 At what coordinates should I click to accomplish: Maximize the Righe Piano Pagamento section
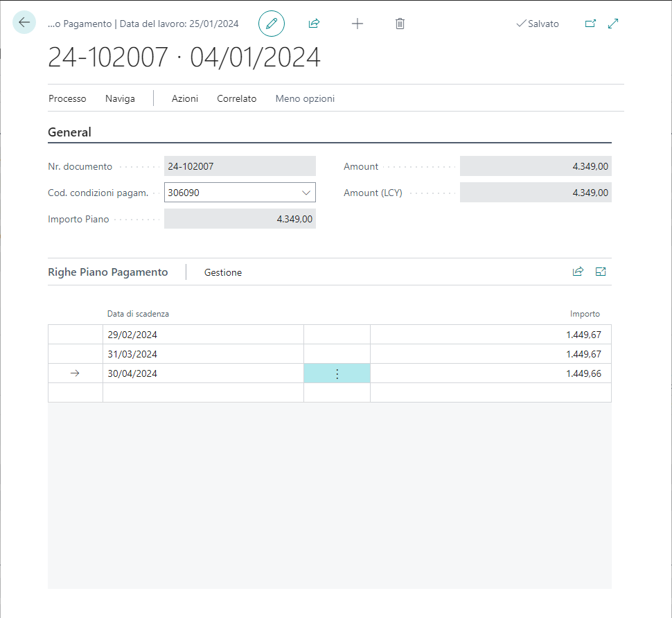point(601,272)
